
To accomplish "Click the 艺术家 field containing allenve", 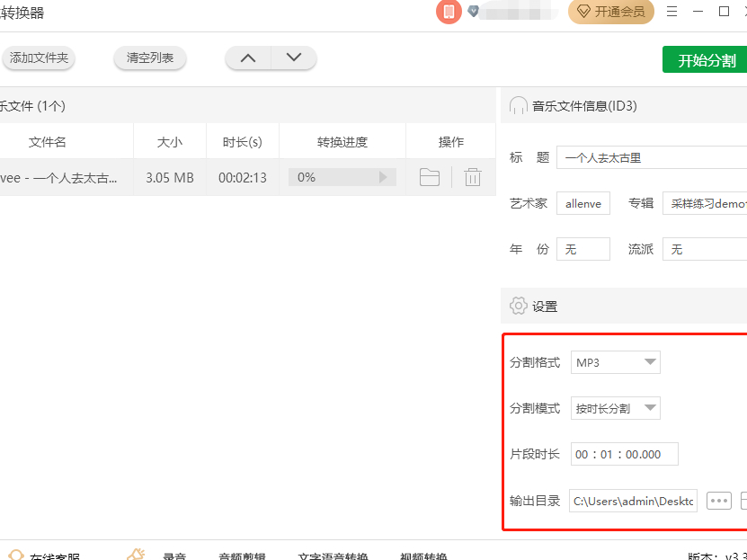I will [x=582, y=203].
